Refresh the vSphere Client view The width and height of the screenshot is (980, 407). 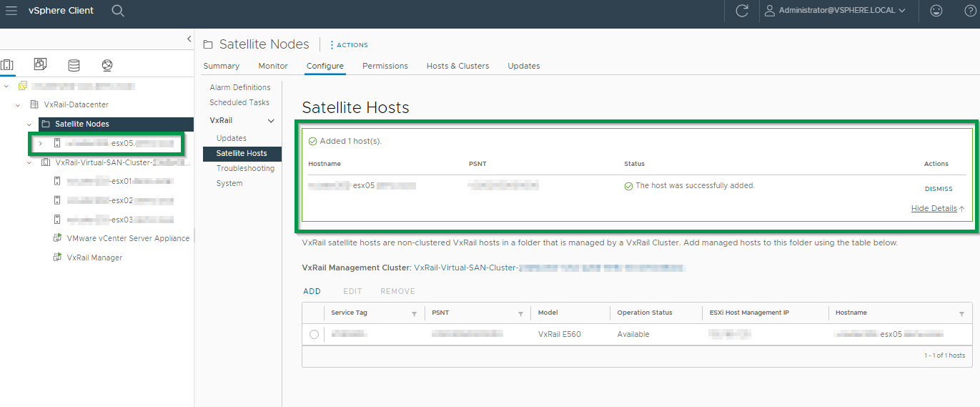click(742, 11)
